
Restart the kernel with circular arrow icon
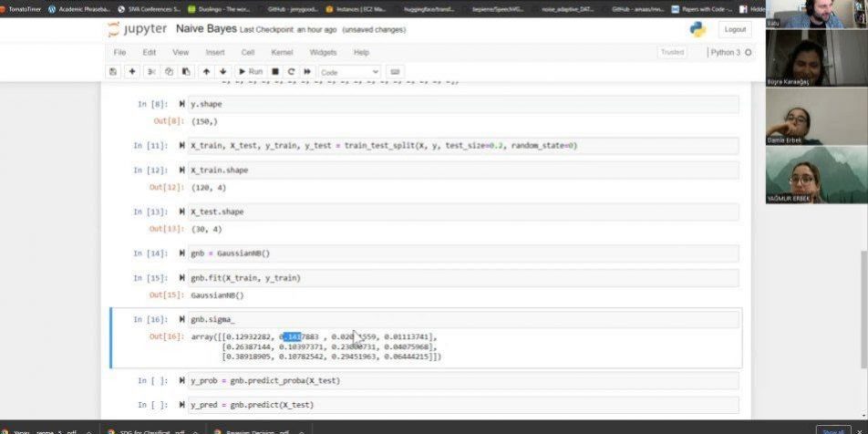coord(292,71)
